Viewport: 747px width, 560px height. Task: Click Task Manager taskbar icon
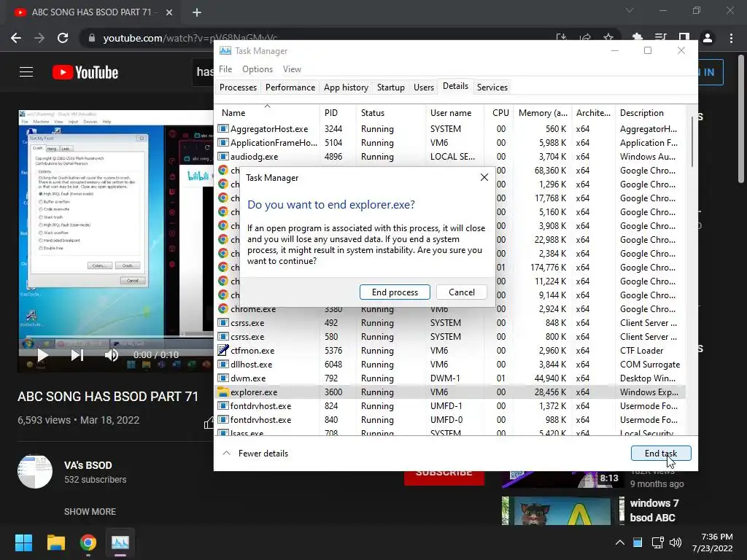pyautogui.click(x=120, y=542)
